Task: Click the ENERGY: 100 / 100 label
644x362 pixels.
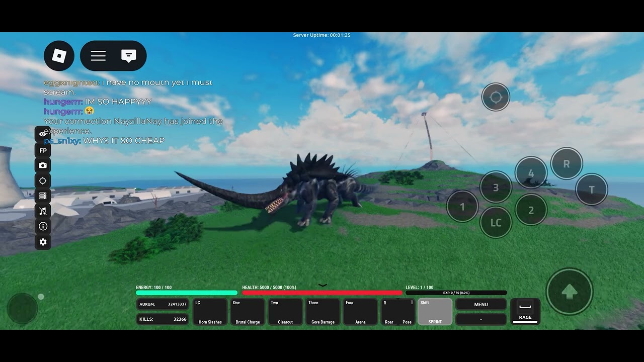Action: click(154, 288)
